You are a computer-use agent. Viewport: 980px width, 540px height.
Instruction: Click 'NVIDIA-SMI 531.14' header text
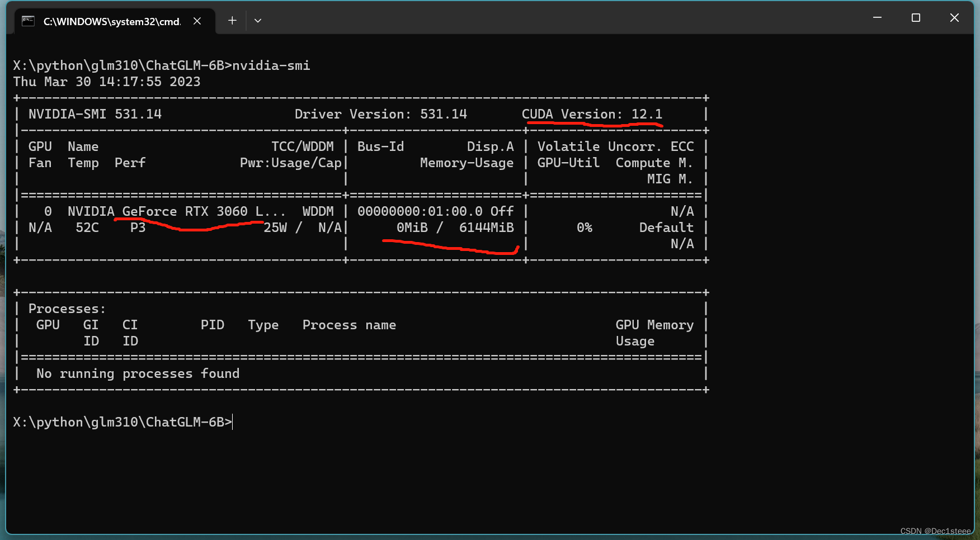coord(95,114)
